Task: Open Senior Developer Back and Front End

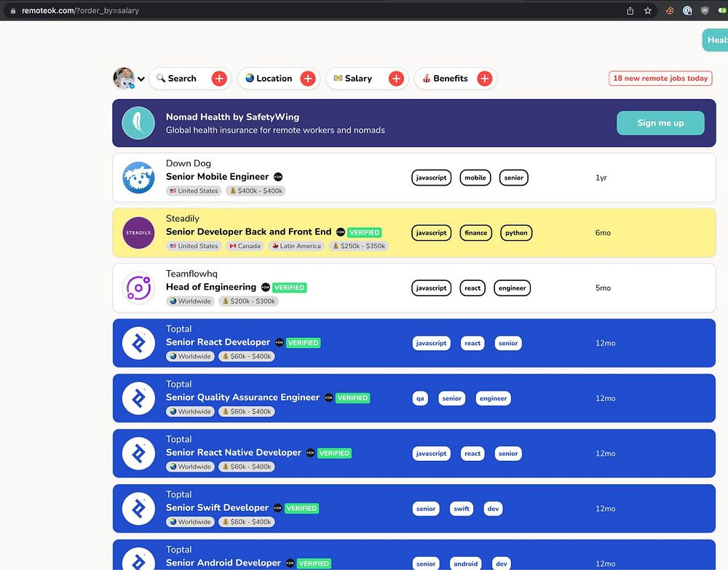Action: click(x=249, y=231)
